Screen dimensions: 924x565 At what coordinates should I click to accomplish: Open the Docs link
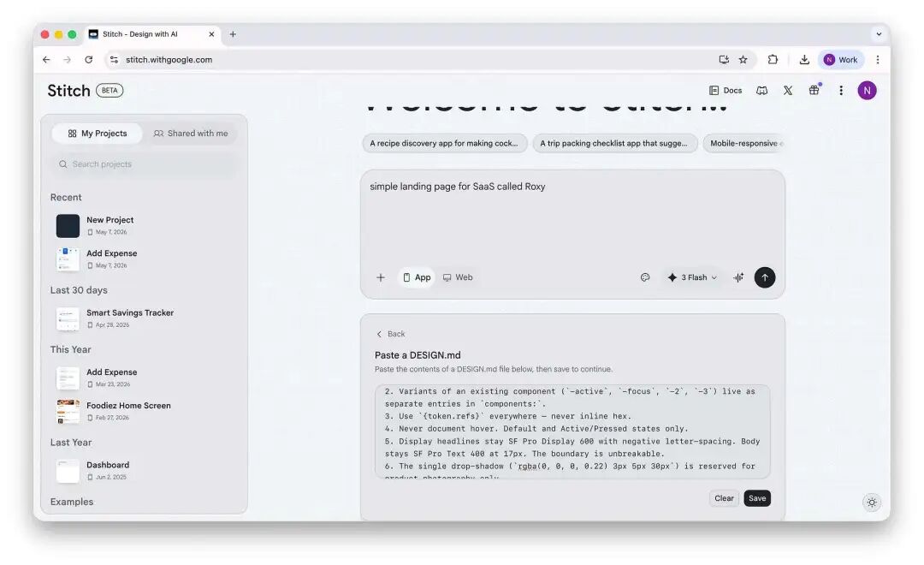coord(726,90)
